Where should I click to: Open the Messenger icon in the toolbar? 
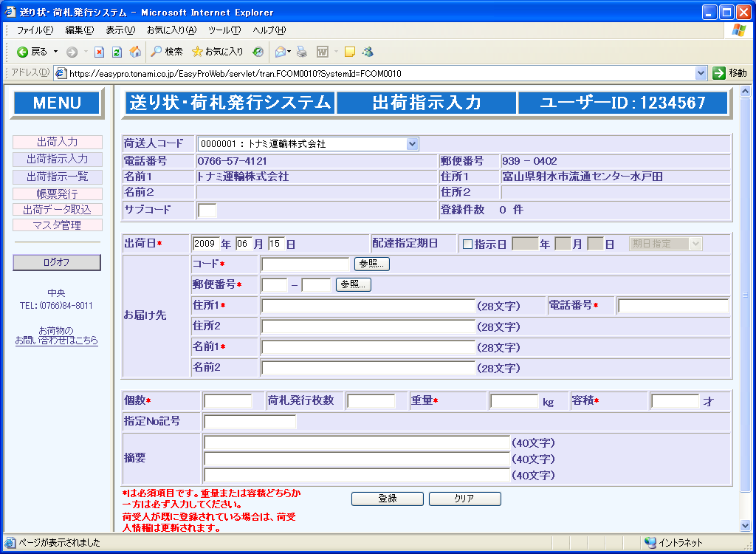[368, 52]
